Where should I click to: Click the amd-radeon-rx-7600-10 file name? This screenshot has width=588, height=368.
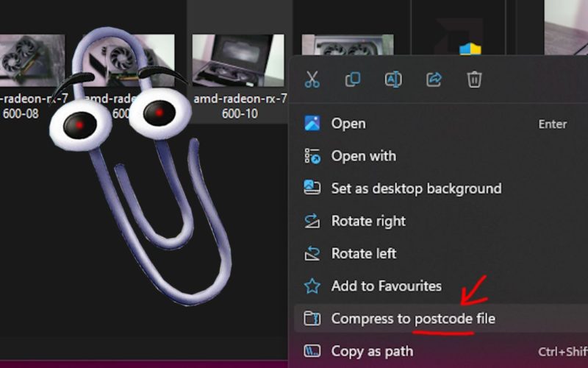click(240, 106)
